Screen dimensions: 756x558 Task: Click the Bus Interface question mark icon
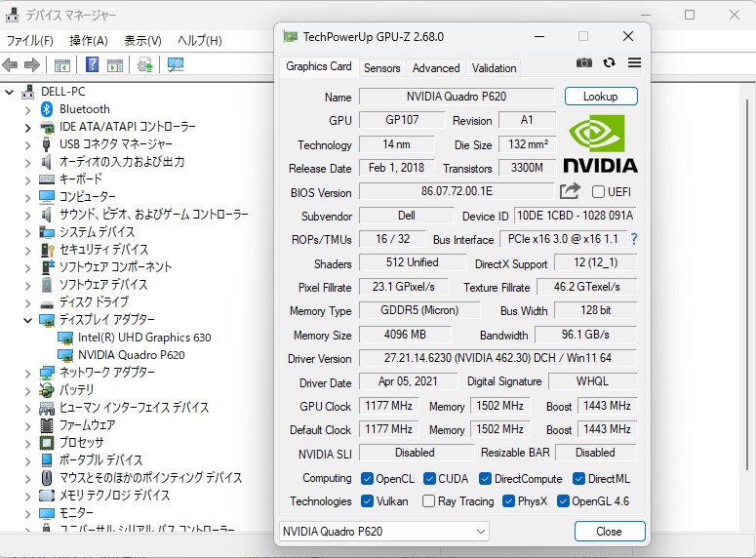(x=634, y=239)
